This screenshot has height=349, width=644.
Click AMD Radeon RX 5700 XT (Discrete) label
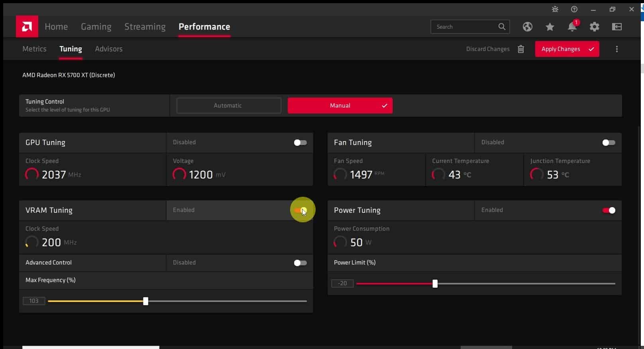(x=69, y=75)
